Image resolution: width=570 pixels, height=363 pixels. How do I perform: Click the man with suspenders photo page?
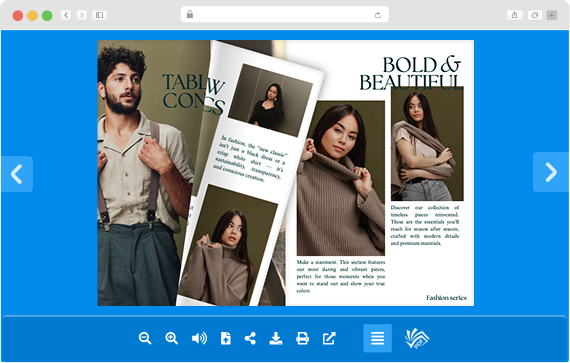(145, 173)
